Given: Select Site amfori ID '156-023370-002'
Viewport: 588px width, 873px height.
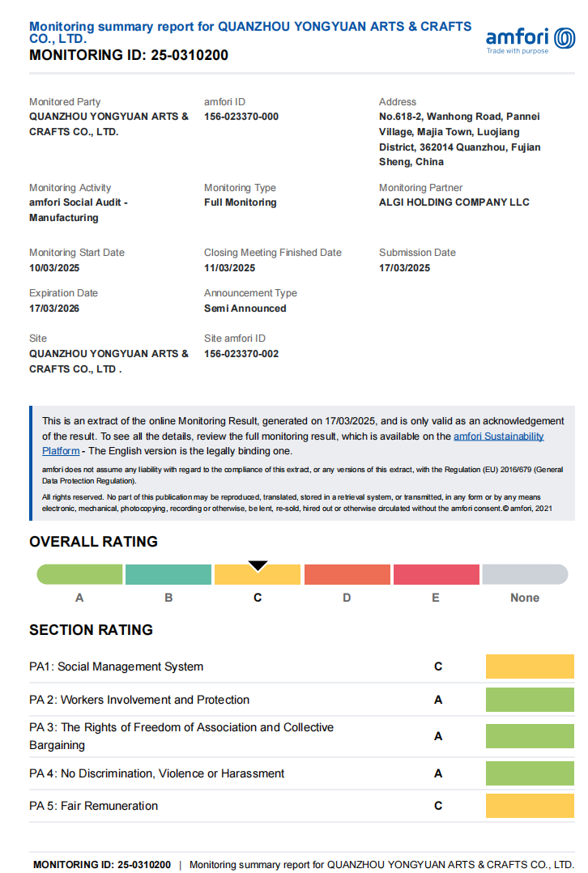Looking at the screenshot, I should 241,354.
